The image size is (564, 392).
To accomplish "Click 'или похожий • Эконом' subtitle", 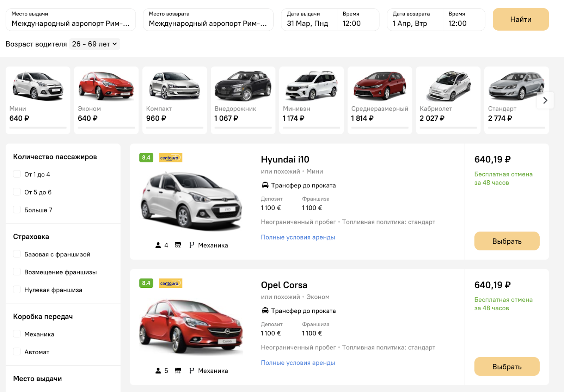I will tap(295, 297).
